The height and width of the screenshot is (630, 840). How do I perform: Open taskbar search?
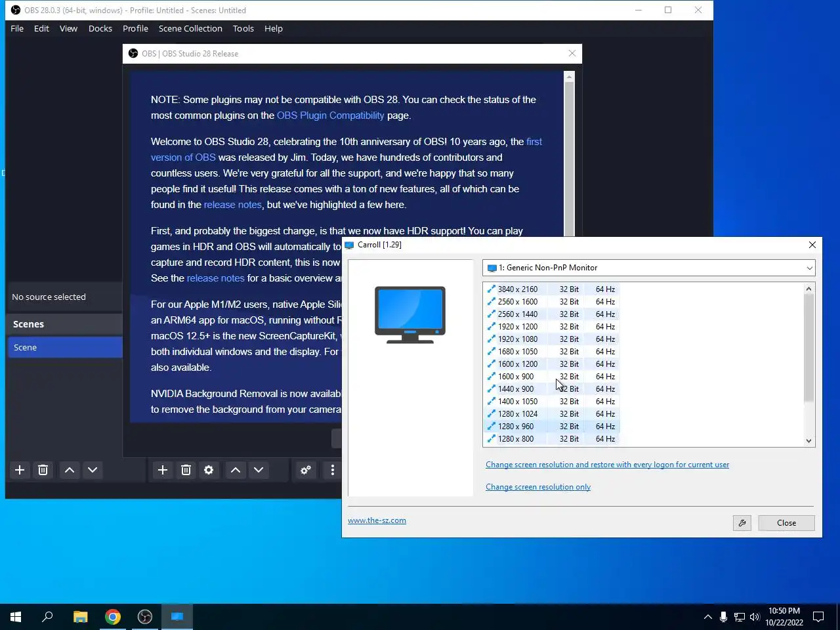click(x=47, y=617)
